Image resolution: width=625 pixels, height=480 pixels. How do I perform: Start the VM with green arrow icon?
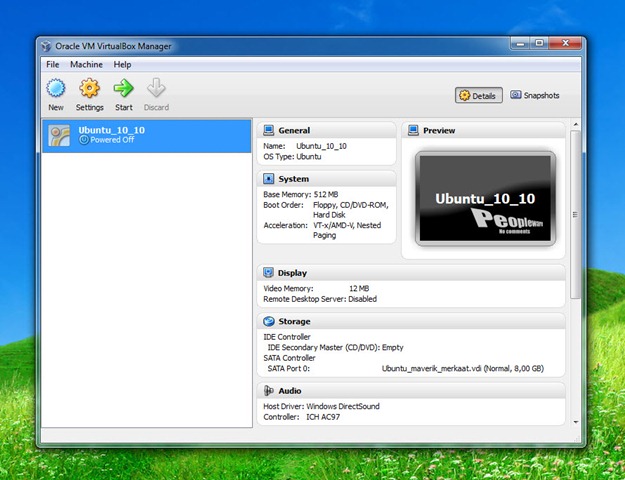124,88
